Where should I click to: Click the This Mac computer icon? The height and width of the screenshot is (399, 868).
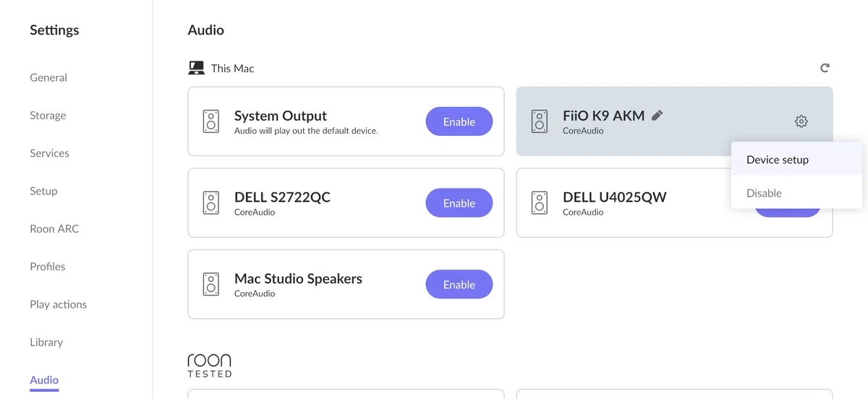[x=196, y=68]
